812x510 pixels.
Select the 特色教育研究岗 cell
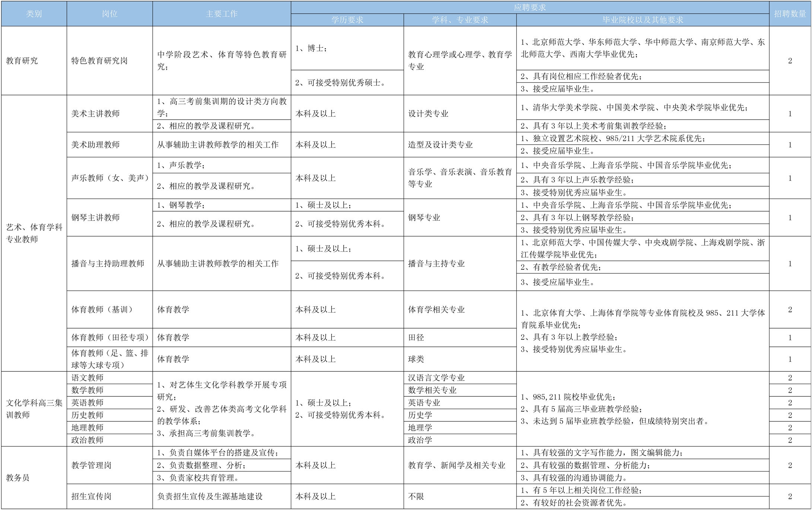99,61
